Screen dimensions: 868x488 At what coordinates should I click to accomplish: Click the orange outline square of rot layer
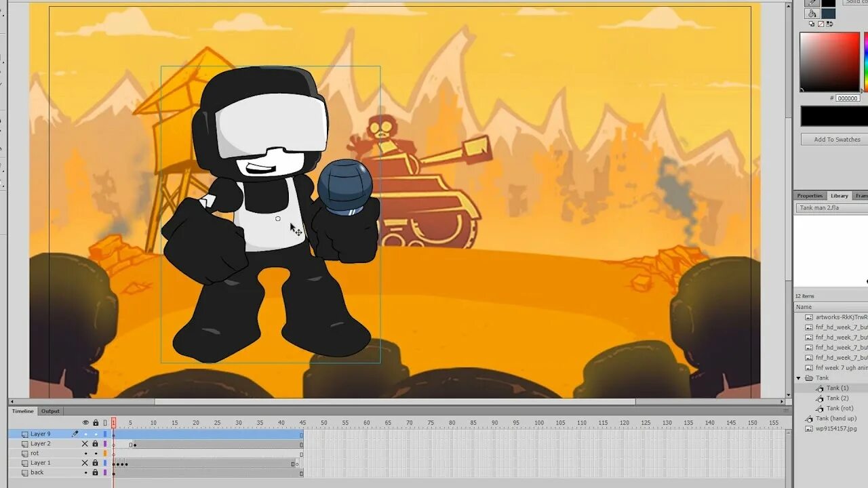(x=105, y=453)
